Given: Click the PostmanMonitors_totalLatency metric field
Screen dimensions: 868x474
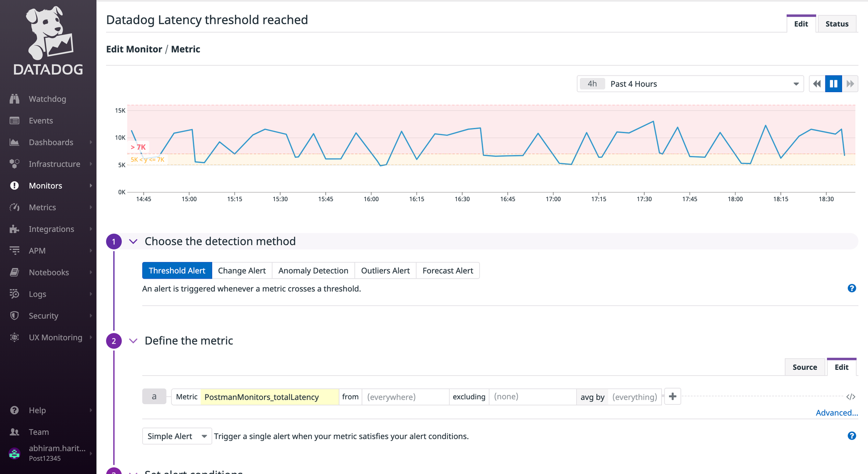Looking at the screenshot, I should (269, 397).
